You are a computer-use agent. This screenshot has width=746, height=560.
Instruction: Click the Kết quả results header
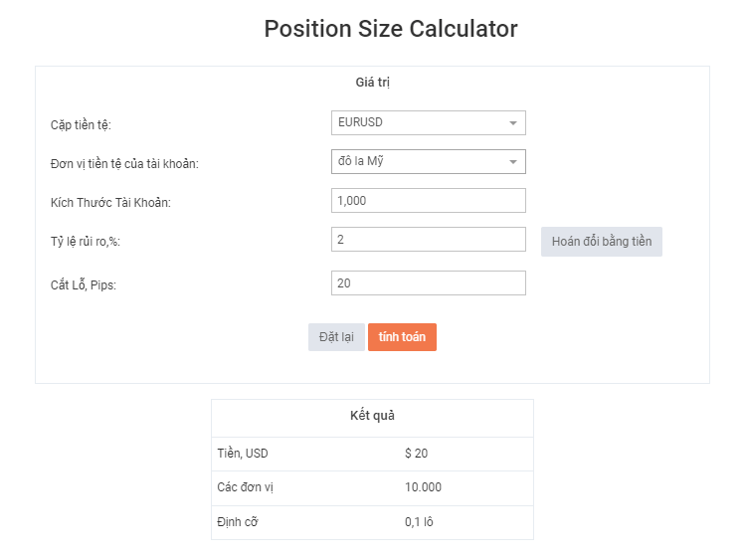[372, 416]
